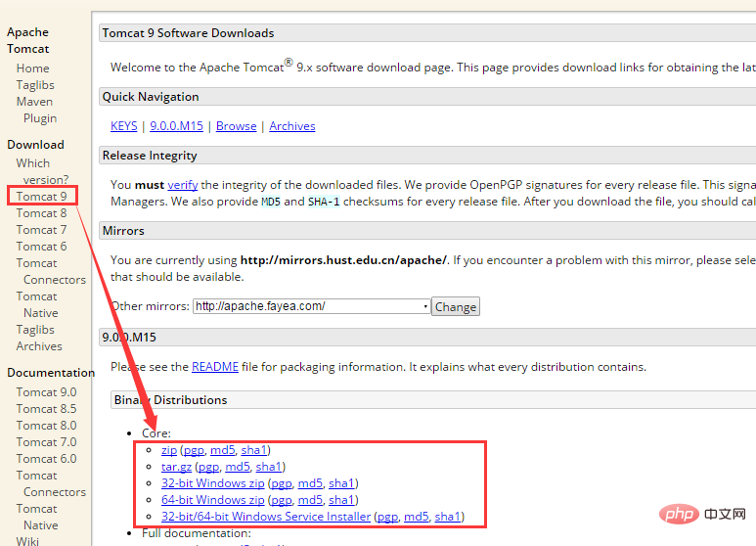Open Tomcat 8.5 documentation link

[46, 409]
